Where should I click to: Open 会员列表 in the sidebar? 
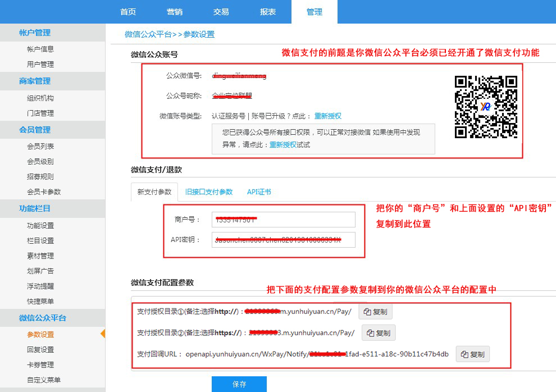(40, 147)
